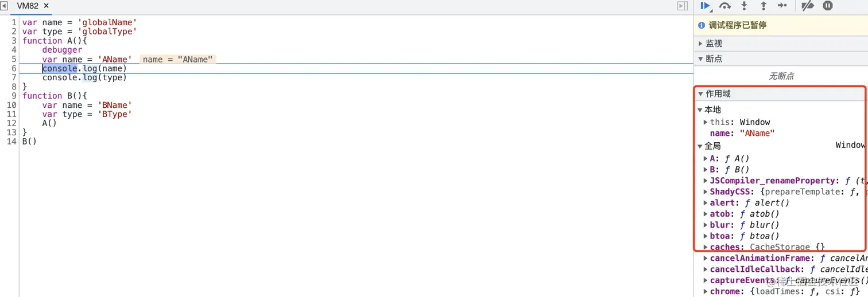Show the file navigator sidebar
This screenshot has height=297, width=868.
tap(4, 6)
